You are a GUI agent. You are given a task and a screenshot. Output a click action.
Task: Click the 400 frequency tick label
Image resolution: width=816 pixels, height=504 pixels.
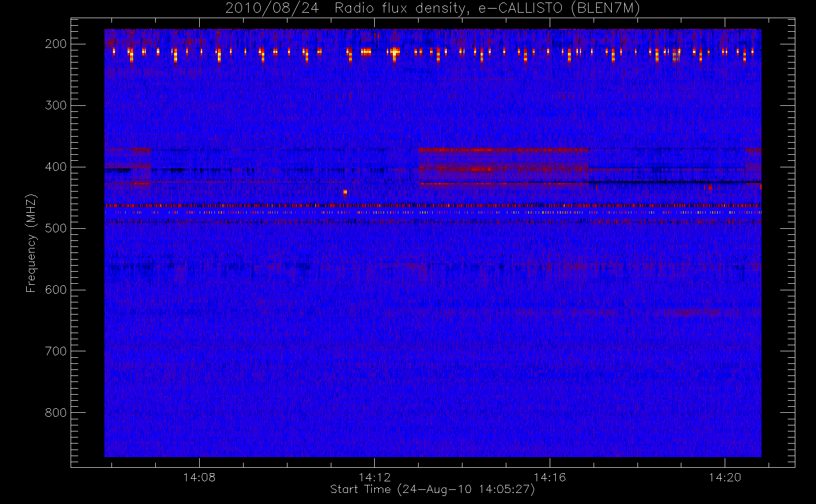[x=56, y=167]
